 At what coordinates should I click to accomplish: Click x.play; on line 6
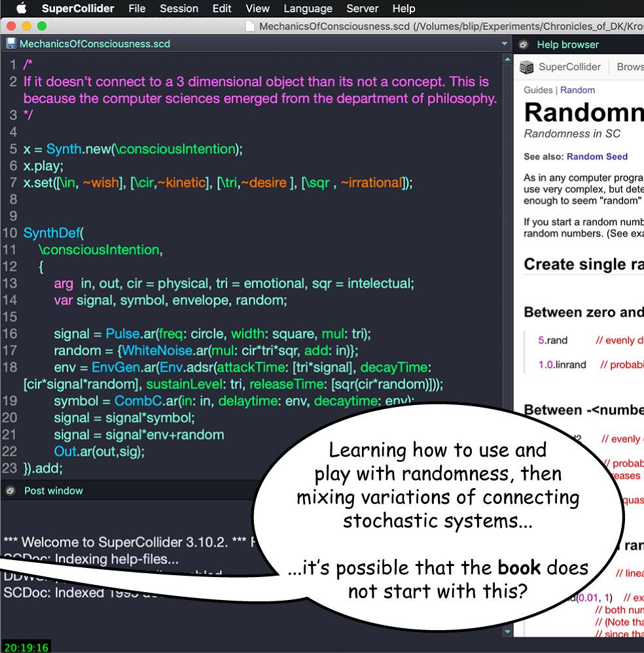[43, 166]
